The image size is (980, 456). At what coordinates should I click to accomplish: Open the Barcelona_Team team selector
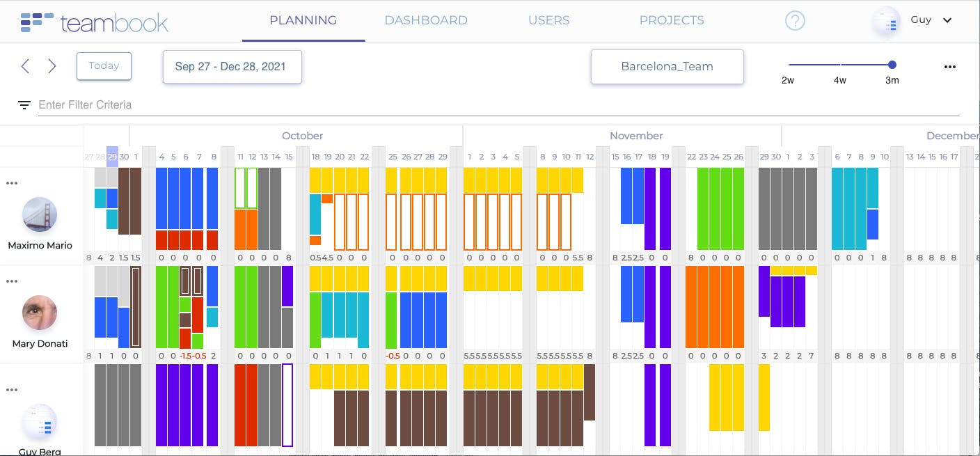point(667,67)
